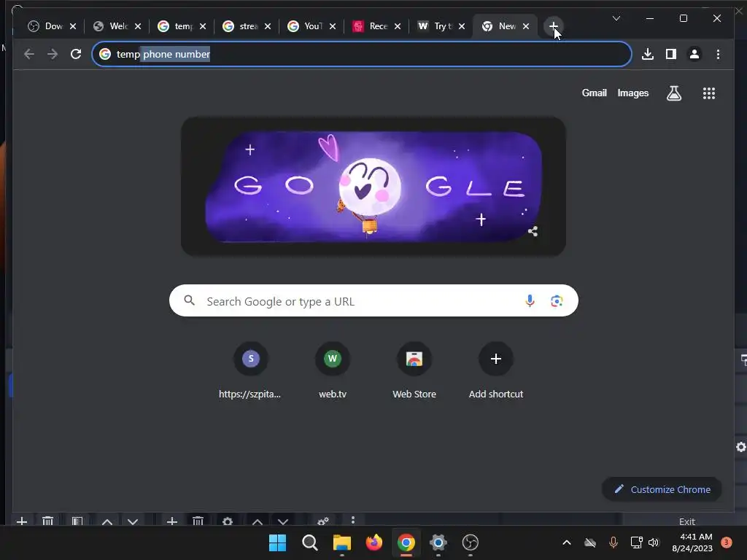Launch Firefox from the taskbar
This screenshot has height=560, width=747.
374,542
